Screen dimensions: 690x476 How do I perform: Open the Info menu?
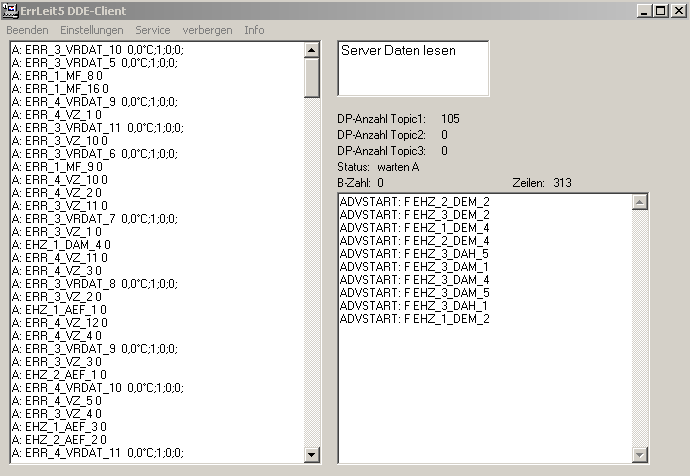254,30
